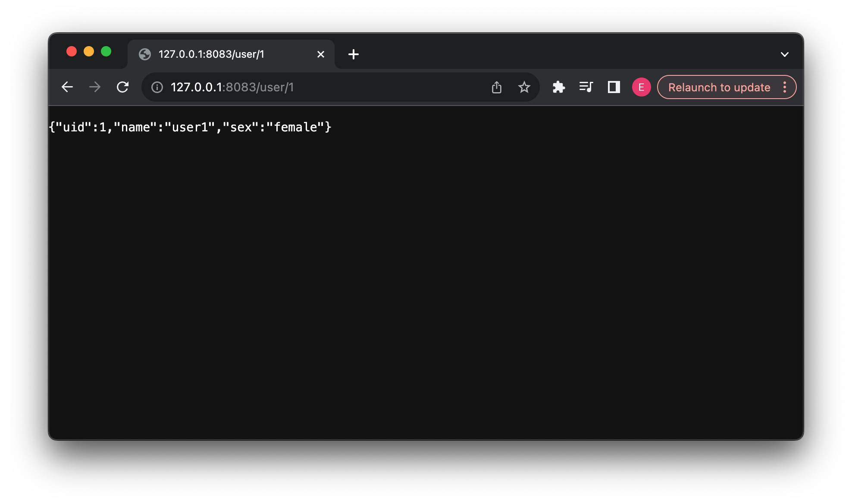Image resolution: width=852 pixels, height=504 pixels.
Task: Open the Extensions puzzle icon
Action: click(559, 87)
